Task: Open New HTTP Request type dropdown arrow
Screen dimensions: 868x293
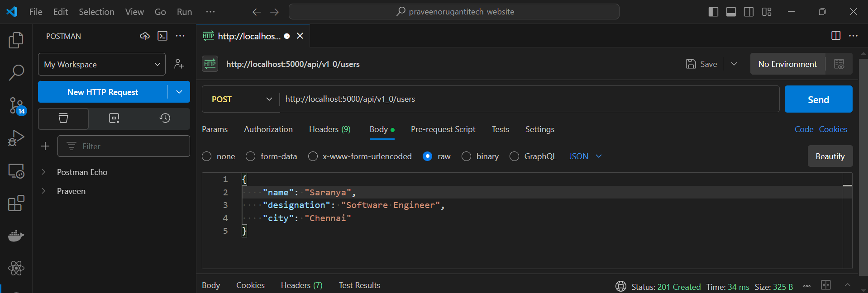Action: click(179, 92)
